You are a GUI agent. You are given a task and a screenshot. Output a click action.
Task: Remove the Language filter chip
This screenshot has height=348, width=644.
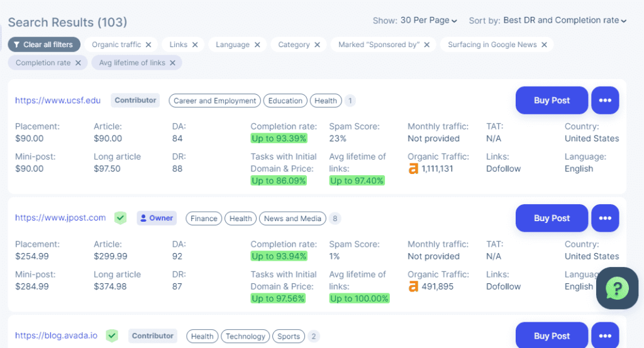tap(257, 45)
